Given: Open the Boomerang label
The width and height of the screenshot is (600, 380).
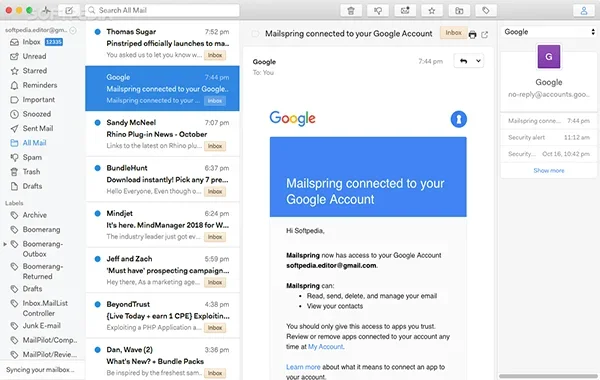Looking at the screenshot, I should click(x=42, y=230).
